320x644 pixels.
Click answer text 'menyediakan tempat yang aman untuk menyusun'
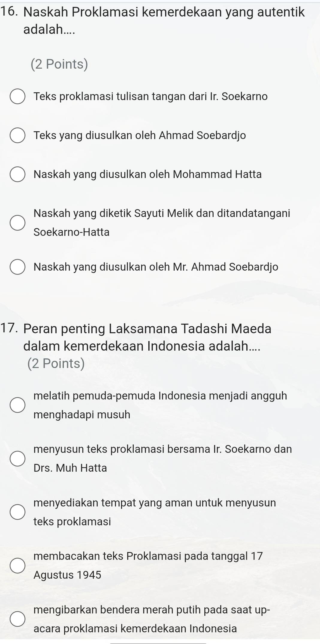point(155,503)
